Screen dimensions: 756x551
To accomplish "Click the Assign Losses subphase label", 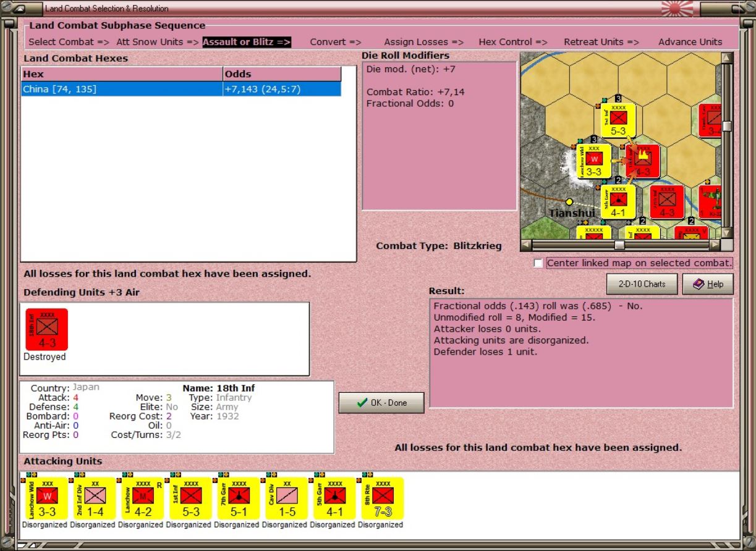I will click(423, 42).
